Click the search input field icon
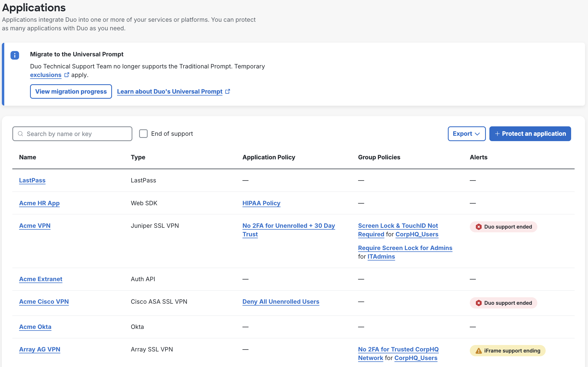This screenshot has width=588, height=367. click(x=21, y=134)
